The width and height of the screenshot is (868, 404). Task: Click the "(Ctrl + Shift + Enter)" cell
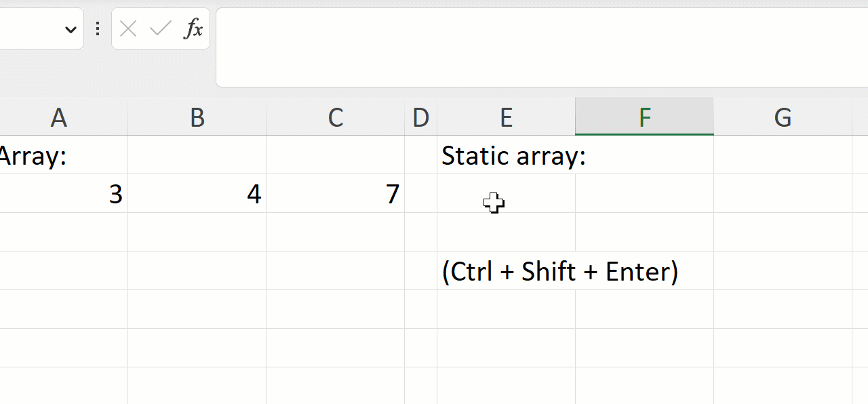[x=506, y=271]
